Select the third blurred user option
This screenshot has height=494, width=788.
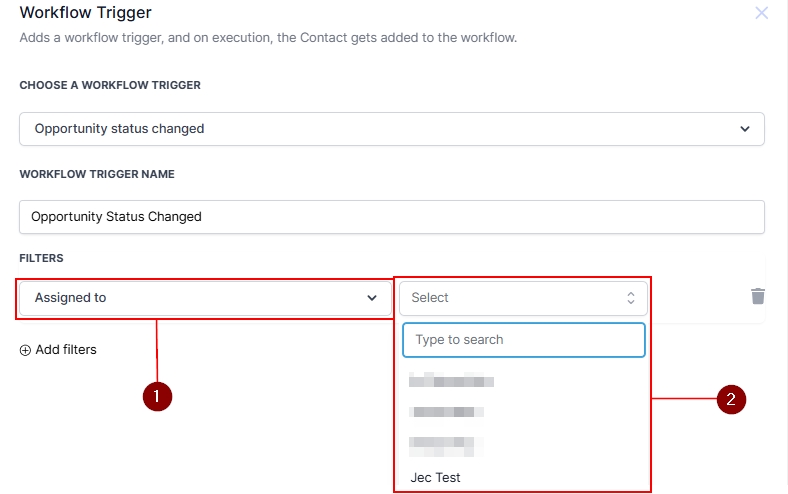(446, 443)
